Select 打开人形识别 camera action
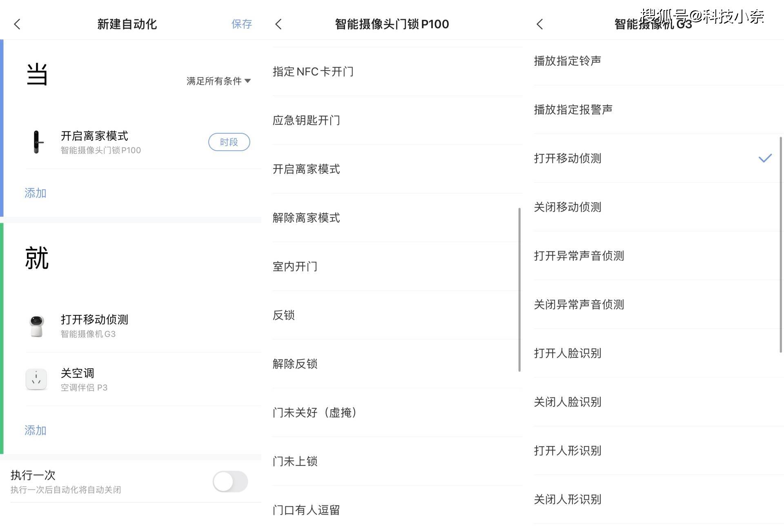Image resolution: width=784 pixels, height=532 pixels. 659,450
